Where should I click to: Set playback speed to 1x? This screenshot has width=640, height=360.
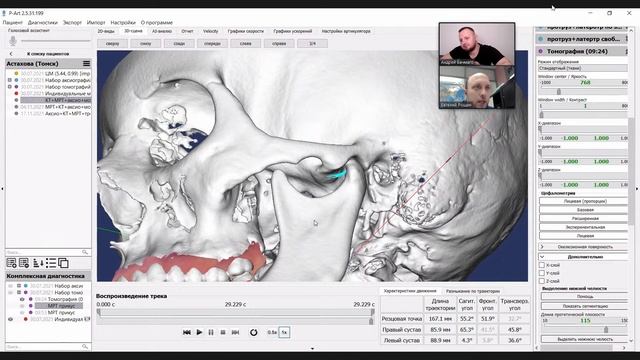point(284,332)
